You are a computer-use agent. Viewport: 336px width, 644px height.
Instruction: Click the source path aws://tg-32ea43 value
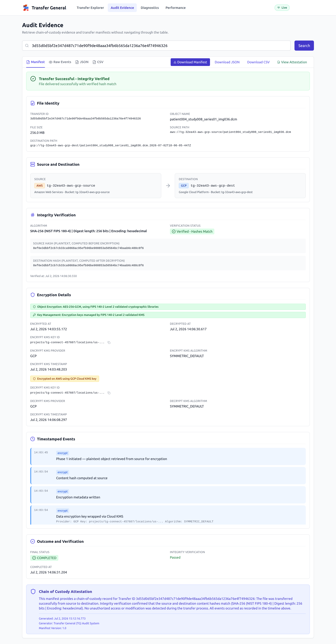click(230, 132)
